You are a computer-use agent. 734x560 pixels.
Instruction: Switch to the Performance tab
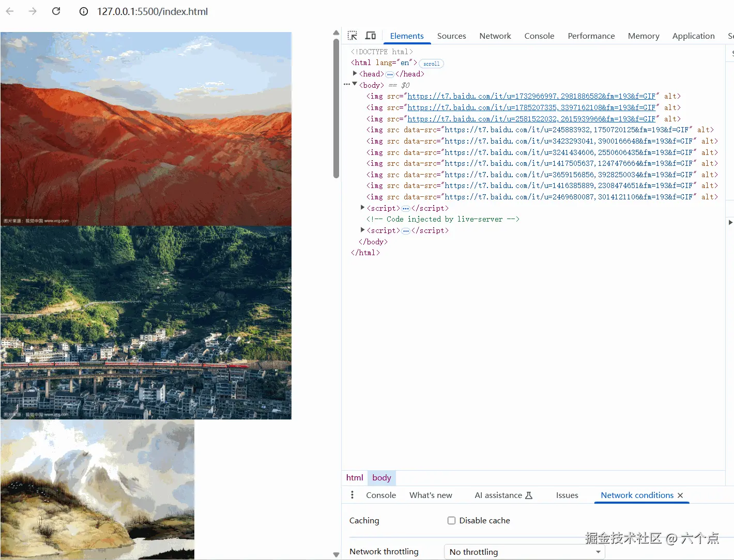click(x=591, y=36)
